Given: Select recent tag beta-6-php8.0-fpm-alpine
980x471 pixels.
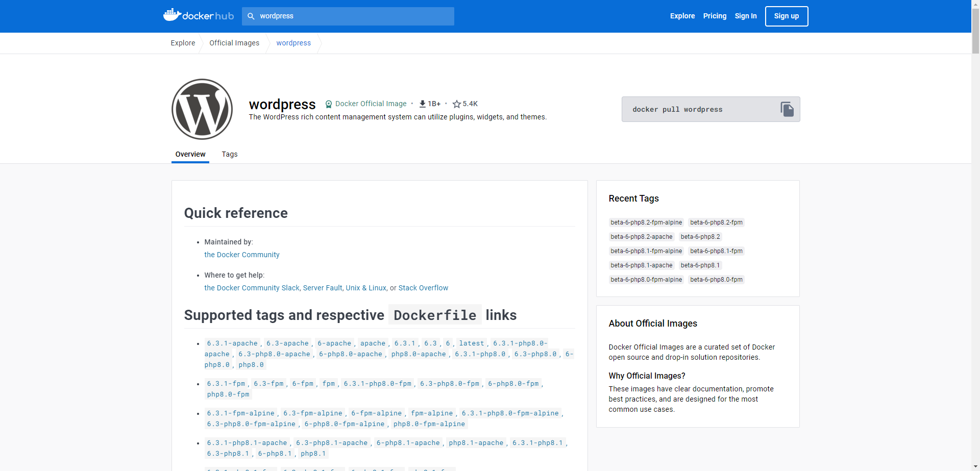Looking at the screenshot, I should pyautogui.click(x=646, y=280).
